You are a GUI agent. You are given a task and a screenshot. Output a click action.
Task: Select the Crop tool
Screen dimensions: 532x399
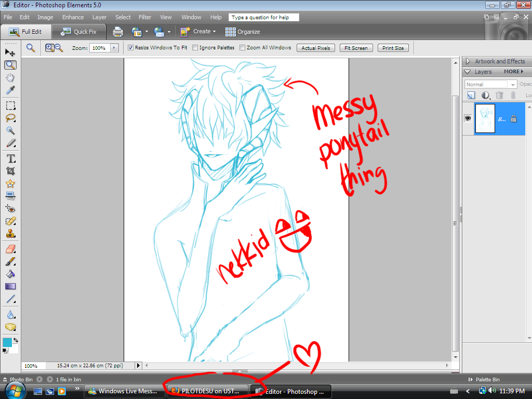10,171
